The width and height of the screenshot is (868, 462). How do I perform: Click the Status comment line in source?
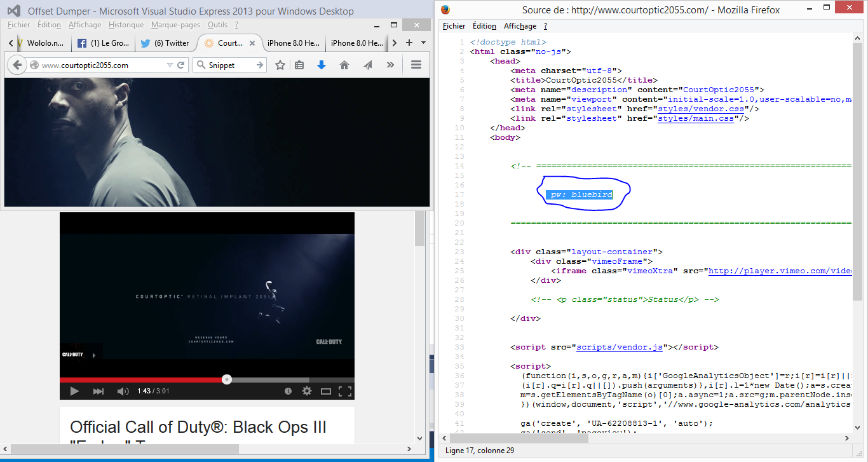click(625, 299)
